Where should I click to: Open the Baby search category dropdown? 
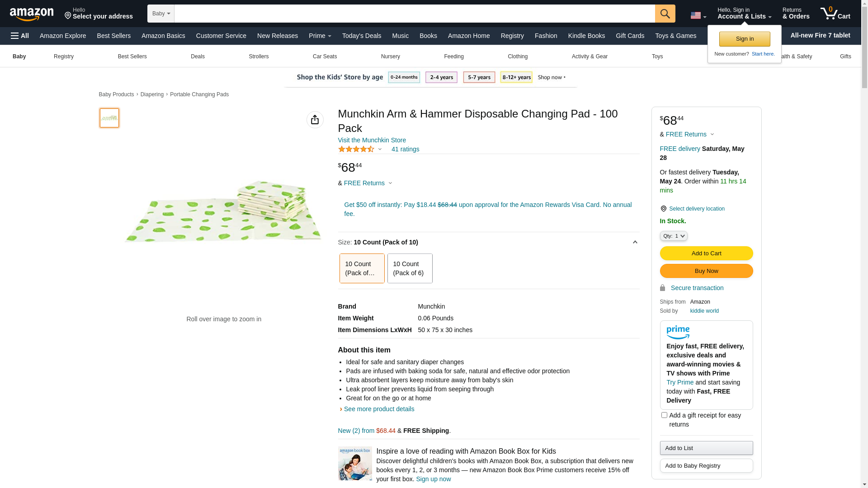click(161, 14)
